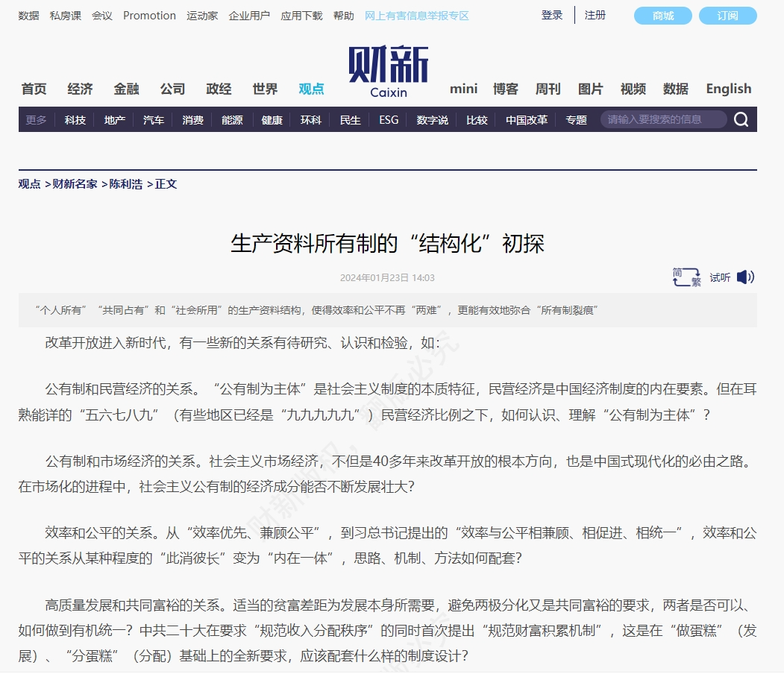This screenshot has height=674, width=784.
Task: Open the 登录 login link
Action: 551,15
